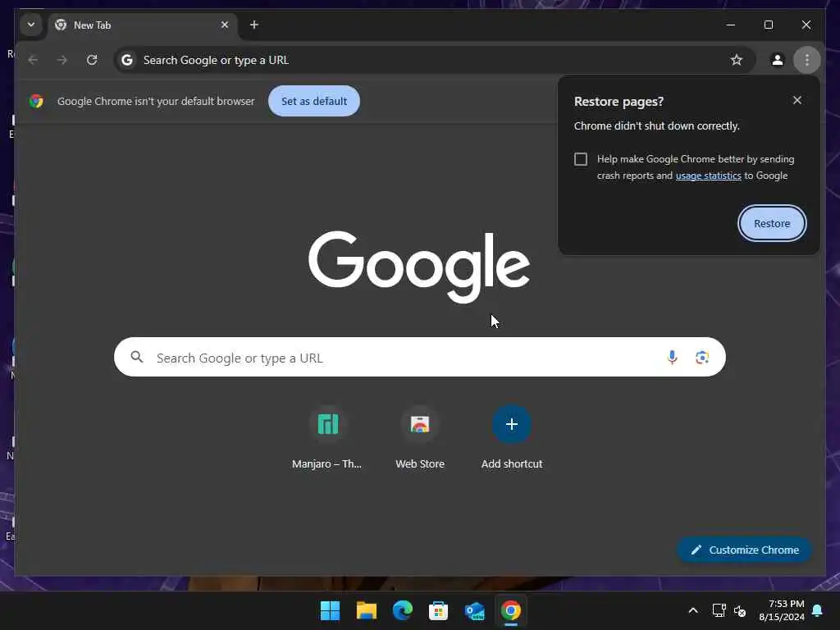
Task: Open File Explorer from taskbar
Action: pos(367,610)
